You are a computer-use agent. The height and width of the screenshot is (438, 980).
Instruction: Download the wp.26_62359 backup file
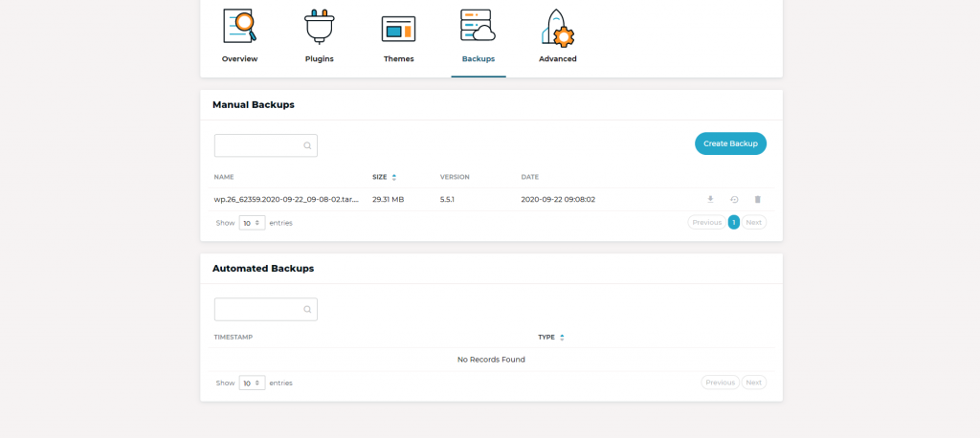point(710,199)
